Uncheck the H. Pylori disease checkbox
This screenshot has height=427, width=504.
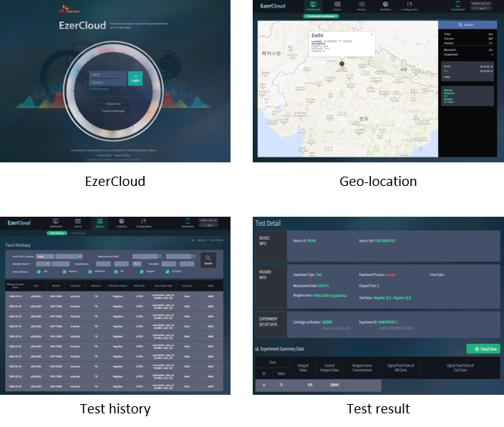pyautogui.click(x=168, y=271)
